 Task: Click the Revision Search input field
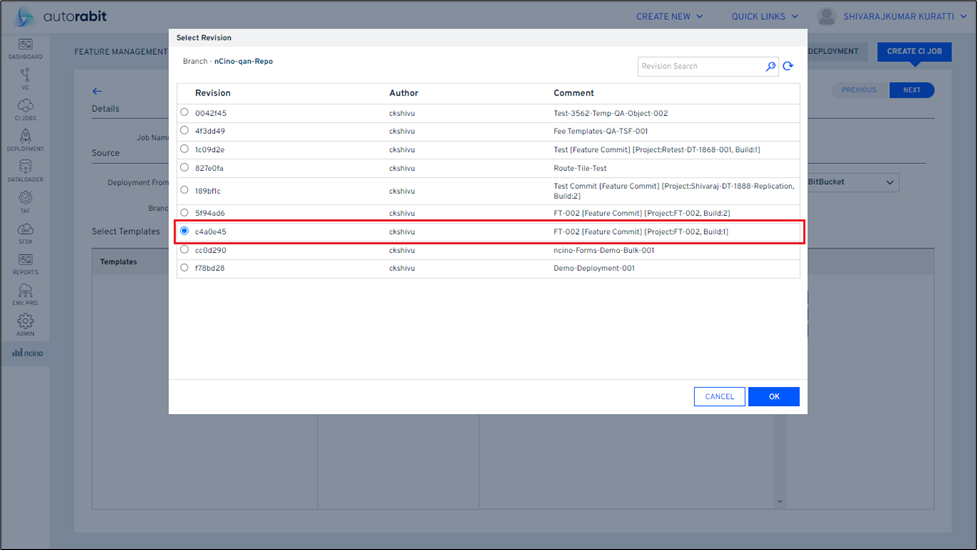700,67
